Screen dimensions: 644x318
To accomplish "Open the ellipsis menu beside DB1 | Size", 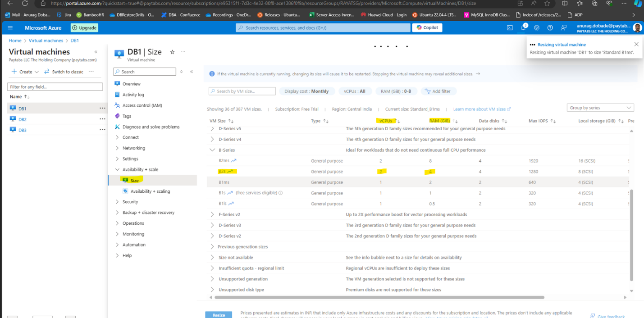I will (x=183, y=52).
